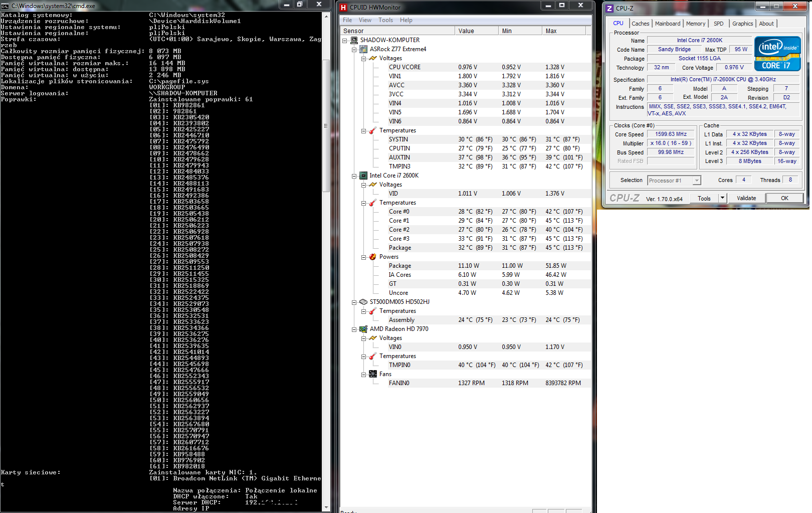Switch to the About tab in CPU-Z
Screen dimensions: 812x513
pyautogui.click(x=766, y=24)
